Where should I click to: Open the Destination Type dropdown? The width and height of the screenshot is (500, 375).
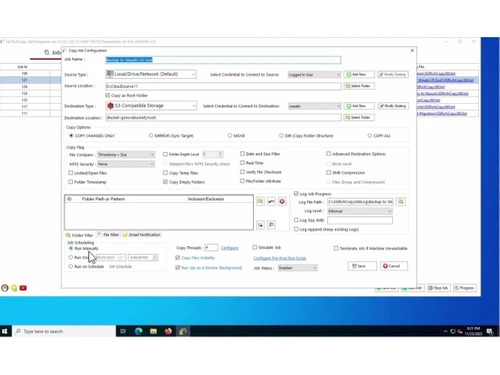151,106
